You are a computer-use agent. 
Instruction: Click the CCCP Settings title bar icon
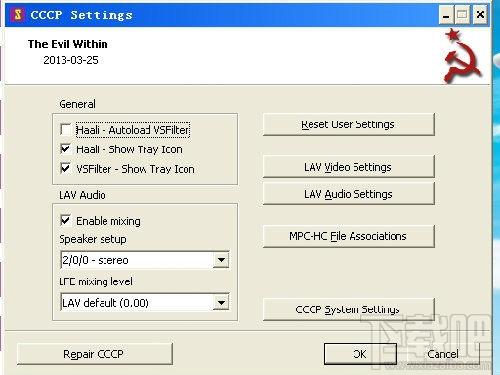click(x=18, y=15)
